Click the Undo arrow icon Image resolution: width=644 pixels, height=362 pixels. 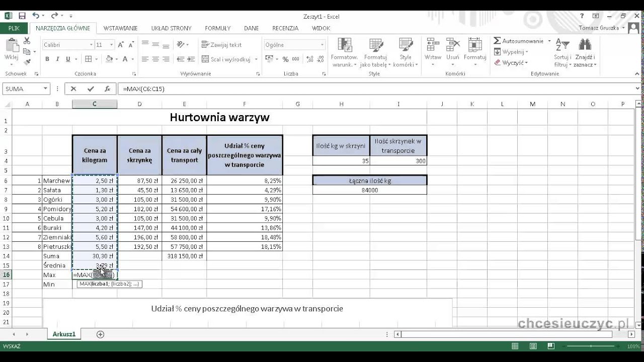click(x=36, y=16)
